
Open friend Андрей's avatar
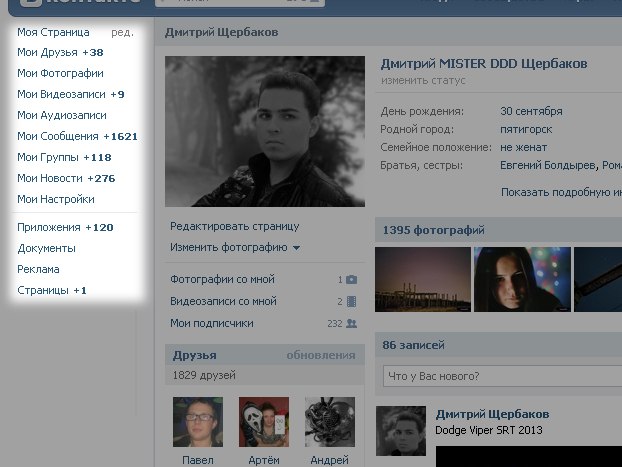(x=330, y=422)
